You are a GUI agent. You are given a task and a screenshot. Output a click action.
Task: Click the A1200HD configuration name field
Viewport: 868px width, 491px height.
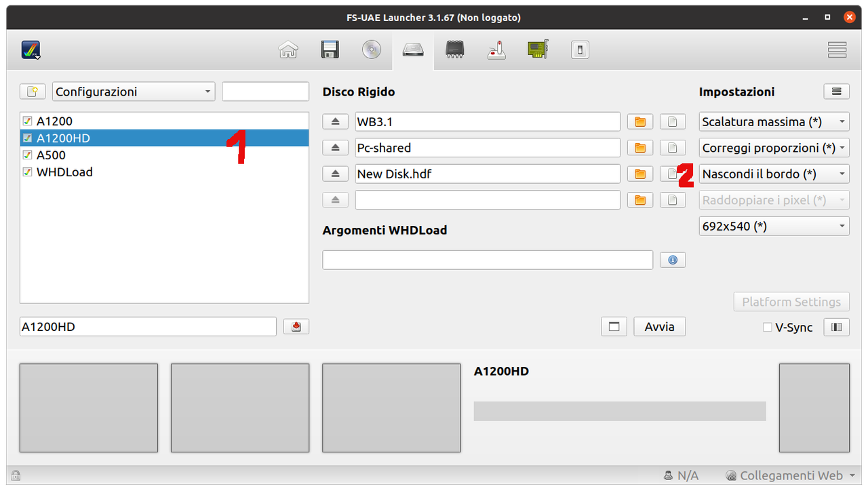coord(149,327)
